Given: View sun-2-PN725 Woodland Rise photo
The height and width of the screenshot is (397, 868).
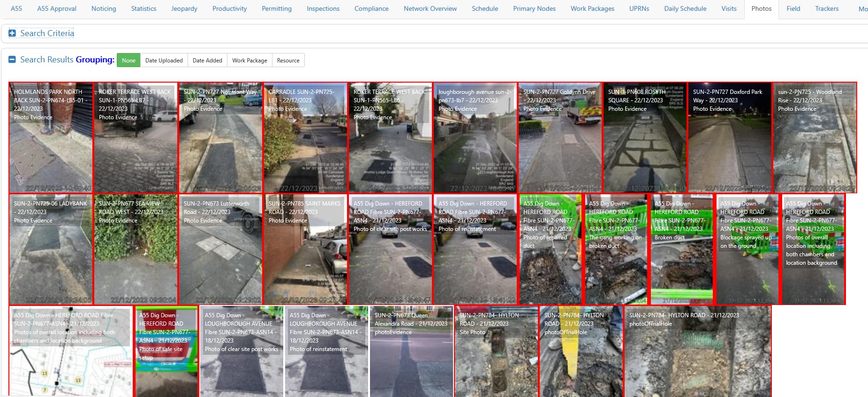Looking at the screenshot, I should coord(815,137).
